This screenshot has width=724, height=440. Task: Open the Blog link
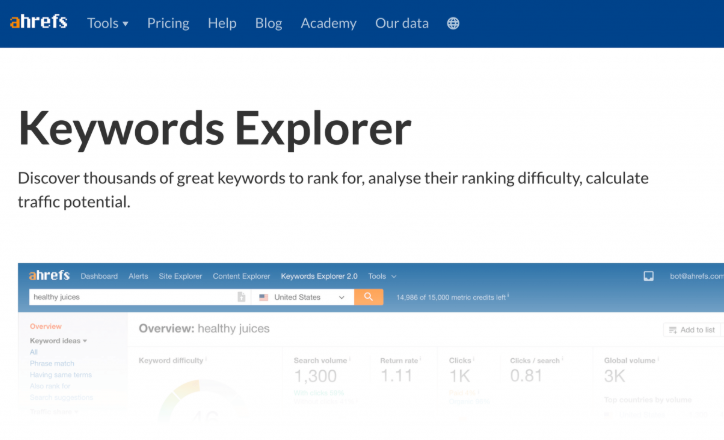268,23
